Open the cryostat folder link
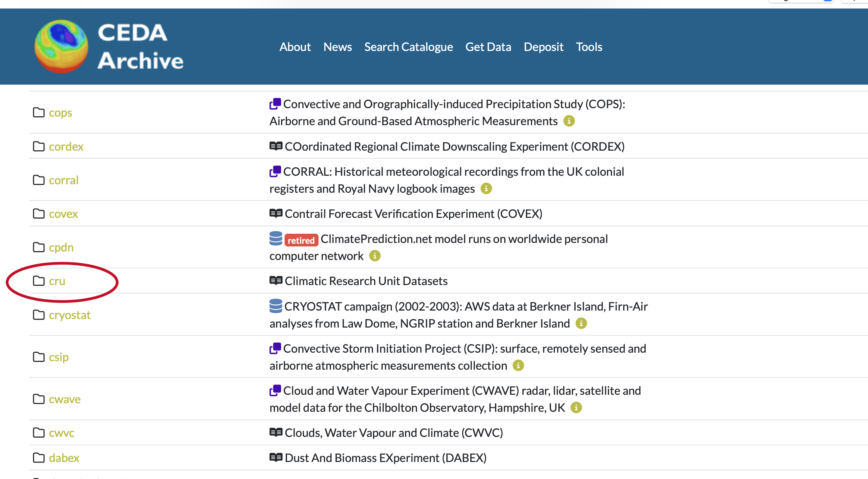 70,315
